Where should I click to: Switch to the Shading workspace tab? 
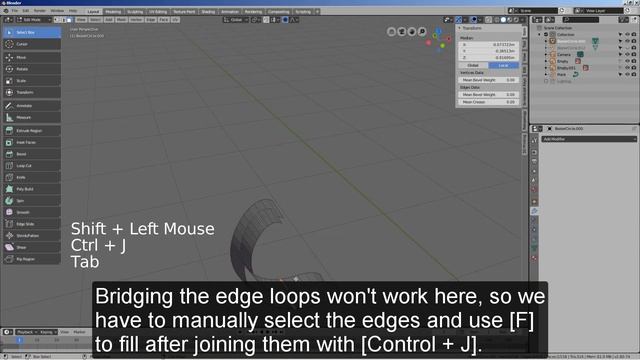pyautogui.click(x=208, y=12)
